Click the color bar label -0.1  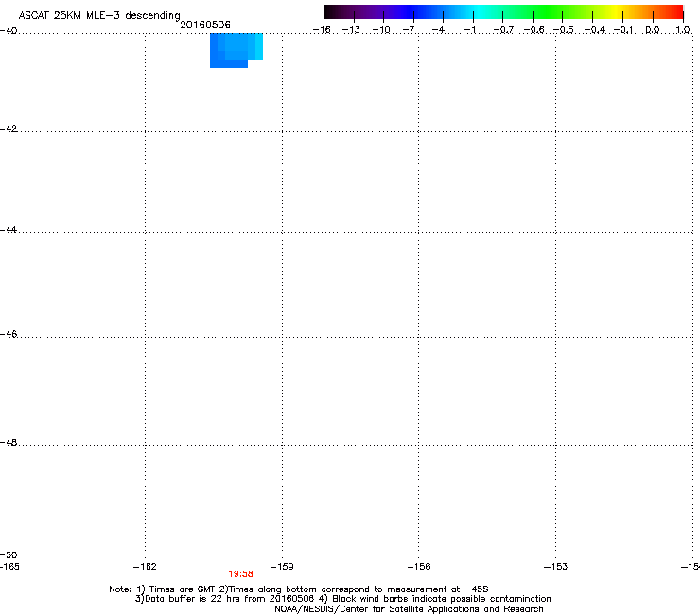point(623,30)
